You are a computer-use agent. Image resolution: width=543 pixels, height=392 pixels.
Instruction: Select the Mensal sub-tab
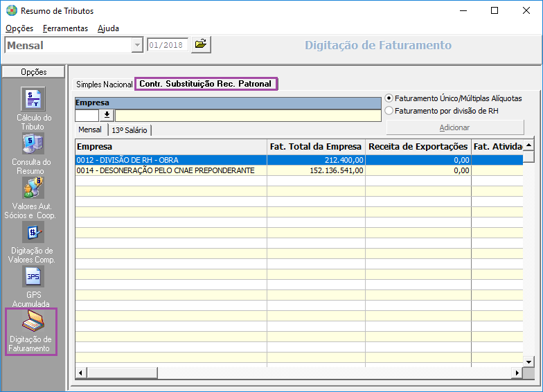90,130
